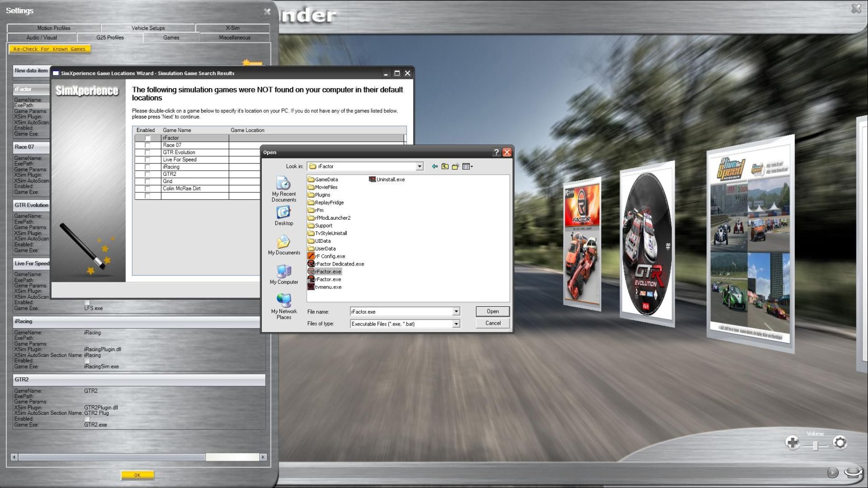The width and height of the screenshot is (868, 488).
Task: Select 'Colin McRae Dirt' row in wizard list
Action: coord(270,188)
